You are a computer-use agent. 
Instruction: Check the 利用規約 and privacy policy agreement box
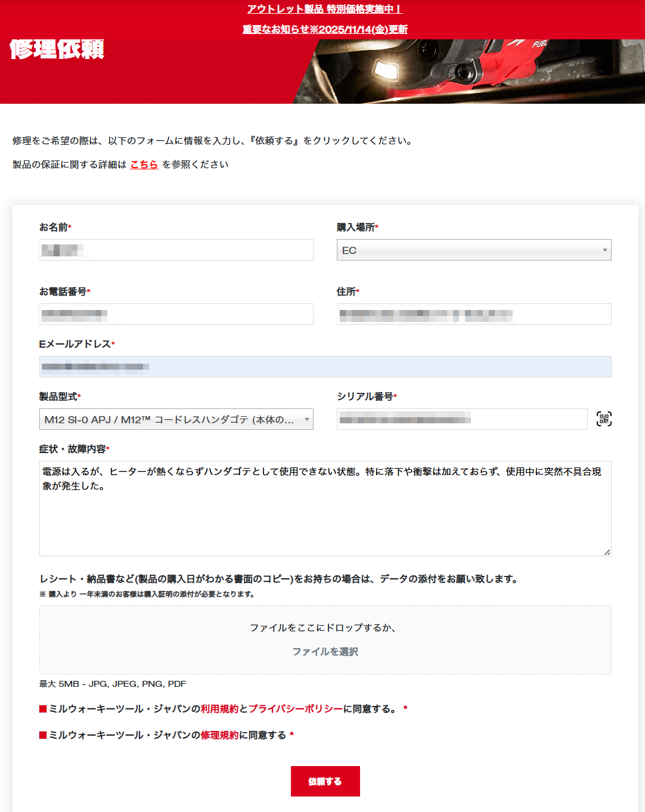(43, 709)
